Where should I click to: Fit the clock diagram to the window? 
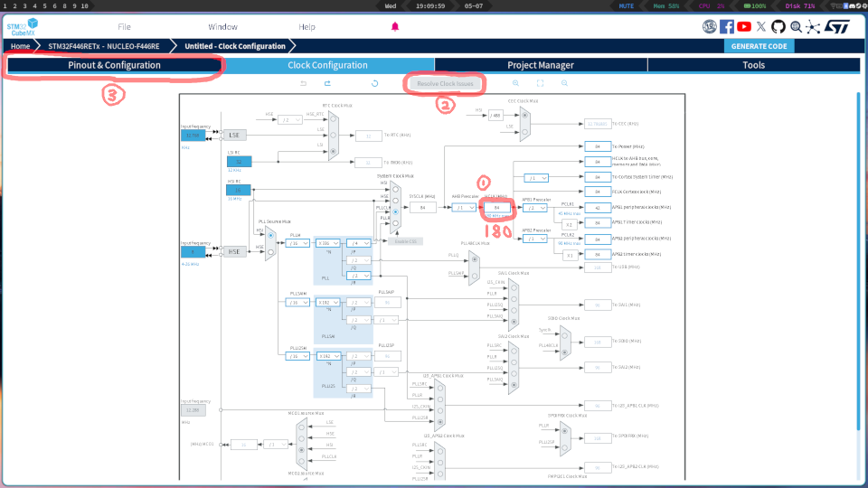(541, 83)
